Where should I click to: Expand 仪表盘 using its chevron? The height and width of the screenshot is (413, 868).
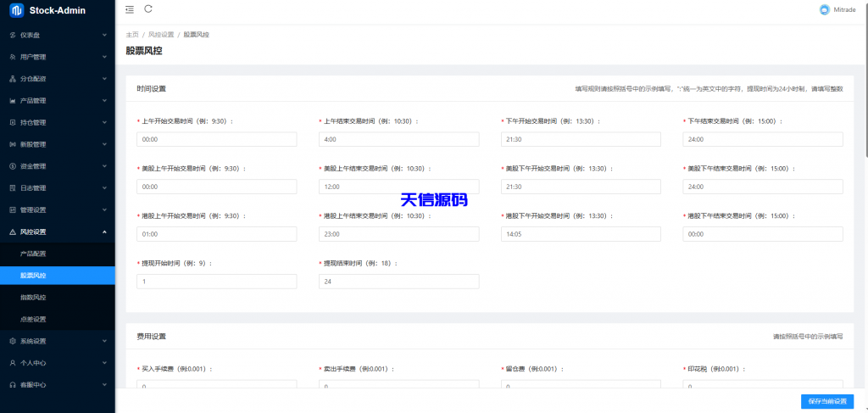[104, 35]
